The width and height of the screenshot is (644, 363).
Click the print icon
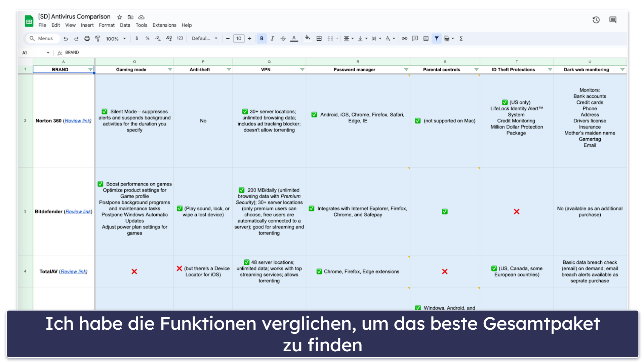[x=87, y=39]
